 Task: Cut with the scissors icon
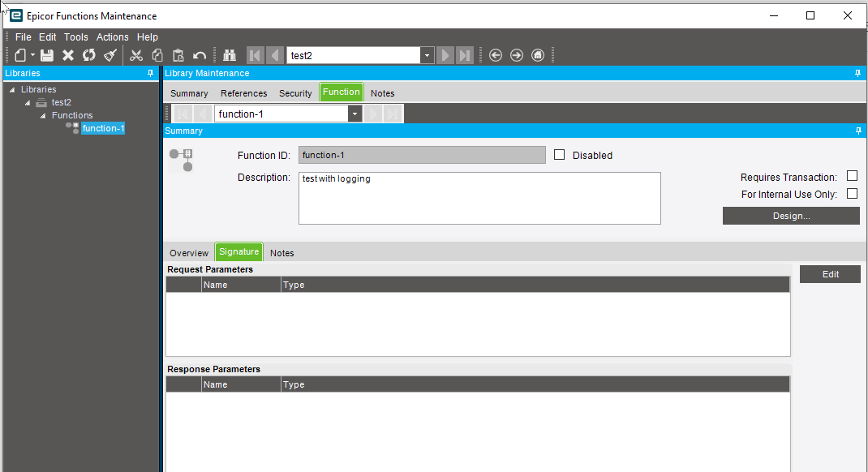click(x=136, y=55)
